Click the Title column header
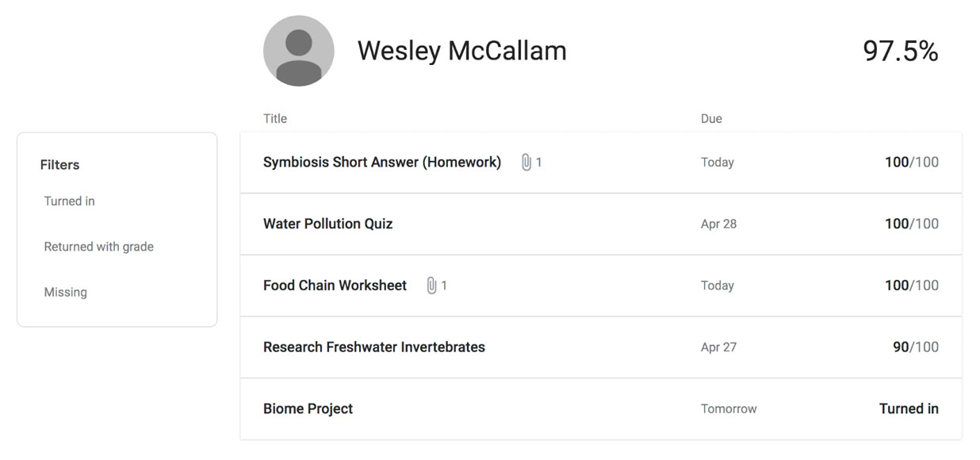980x460 pixels. [275, 119]
